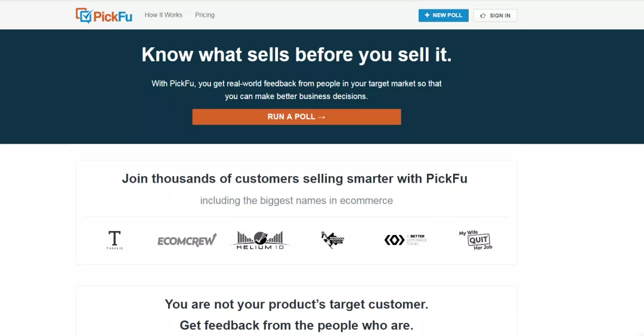Go to the Pricing page
Screen dimensions: 644x336
pyautogui.click(x=205, y=15)
